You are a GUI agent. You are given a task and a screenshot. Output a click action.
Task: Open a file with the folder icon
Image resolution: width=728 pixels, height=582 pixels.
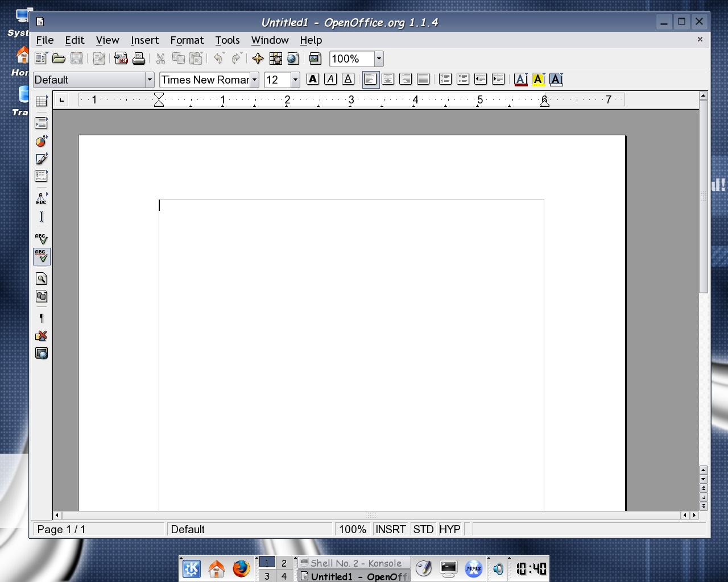pos(59,59)
